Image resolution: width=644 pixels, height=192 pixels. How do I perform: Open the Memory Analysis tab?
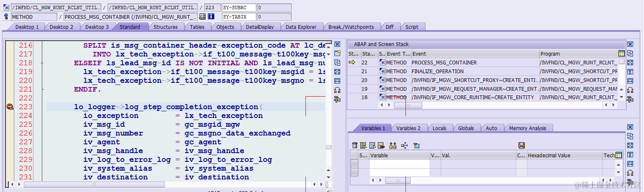[x=528, y=128]
